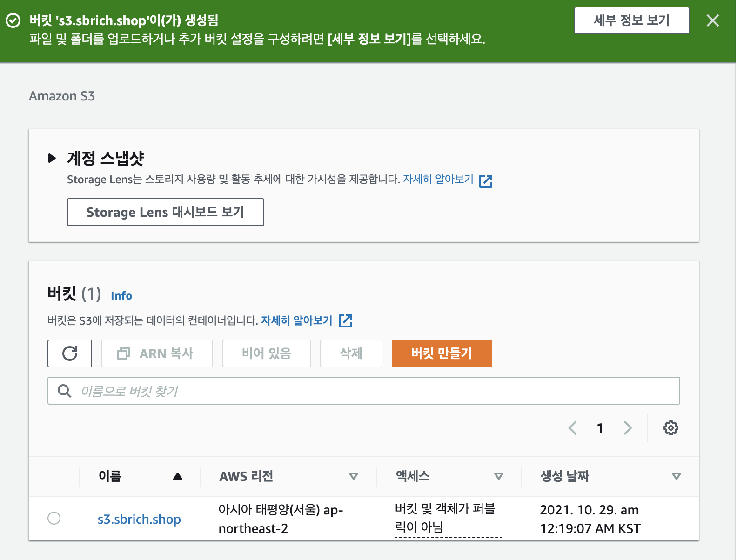Viewport: 737px width, 560px height.
Task: Click the copy icon in ARN 복사 button
Action: [124, 353]
